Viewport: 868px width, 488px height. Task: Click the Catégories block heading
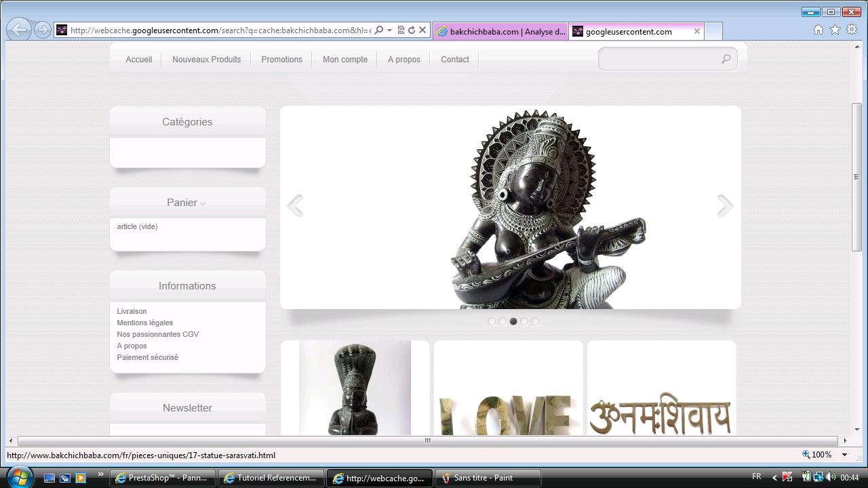click(x=187, y=122)
